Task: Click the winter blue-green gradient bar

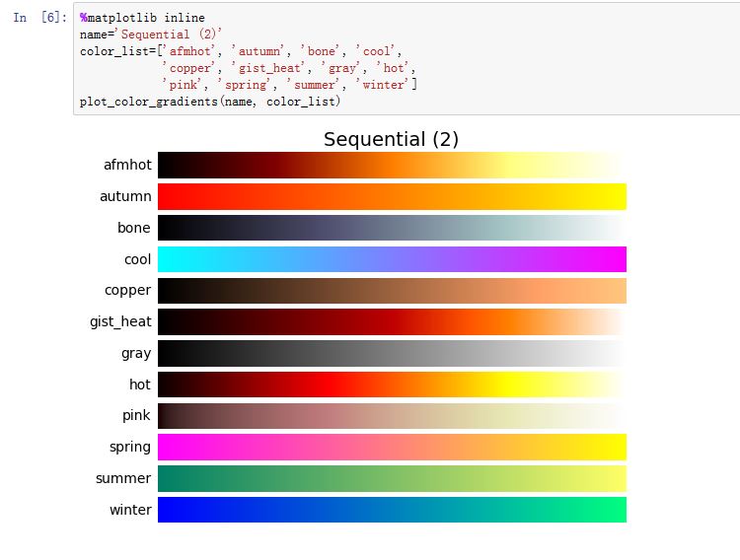Action: pos(392,510)
